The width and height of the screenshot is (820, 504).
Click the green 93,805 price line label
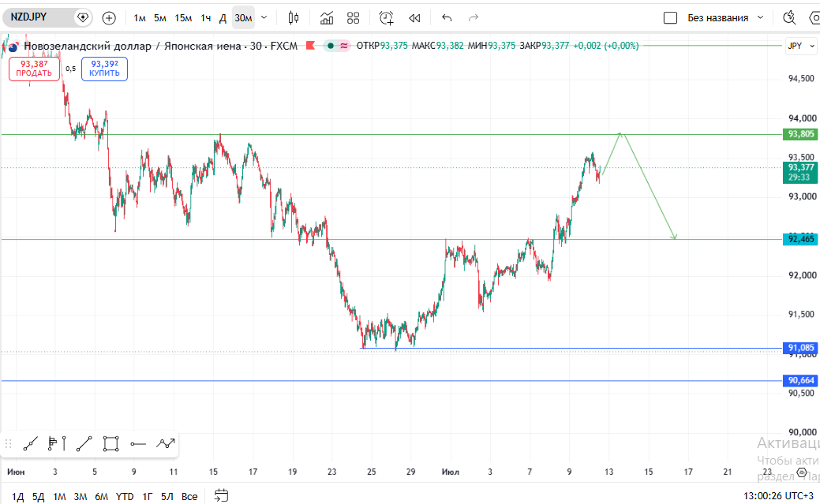click(800, 134)
